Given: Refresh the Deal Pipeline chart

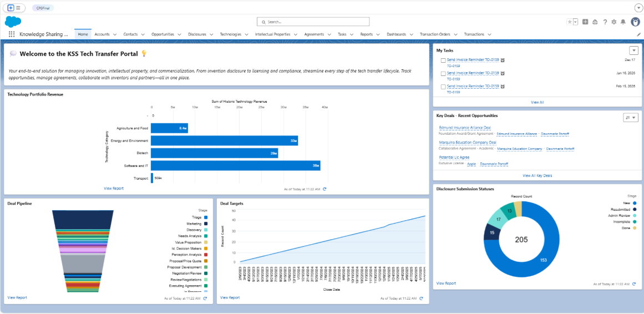Looking at the screenshot, I should point(205,298).
